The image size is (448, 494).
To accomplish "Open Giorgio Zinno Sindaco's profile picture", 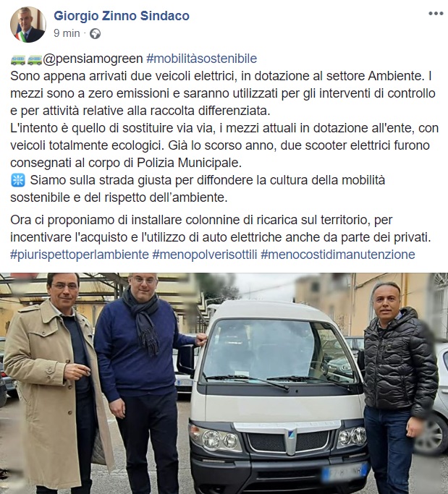I will (28, 25).
